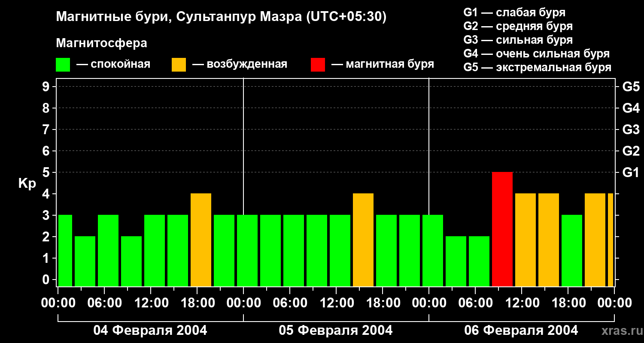
Task: Select the orange Kp 4 bar on 05 Февраля
Action: (x=363, y=240)
